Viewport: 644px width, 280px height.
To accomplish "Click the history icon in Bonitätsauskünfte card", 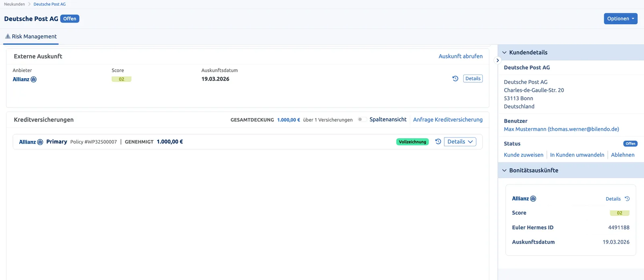I will (x=627, y=199).
